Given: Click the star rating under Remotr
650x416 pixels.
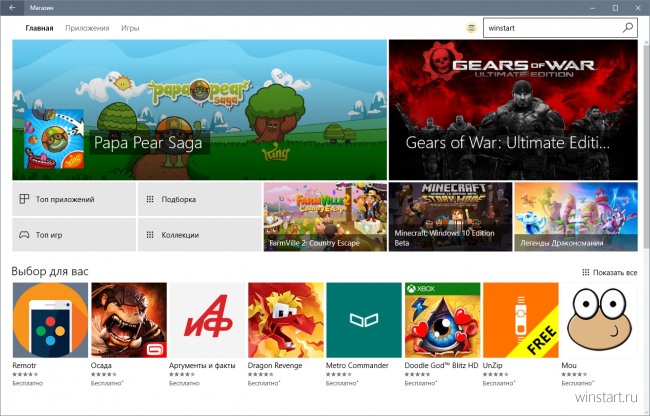Looking at the screenshot, I should (x=25, y=375).
